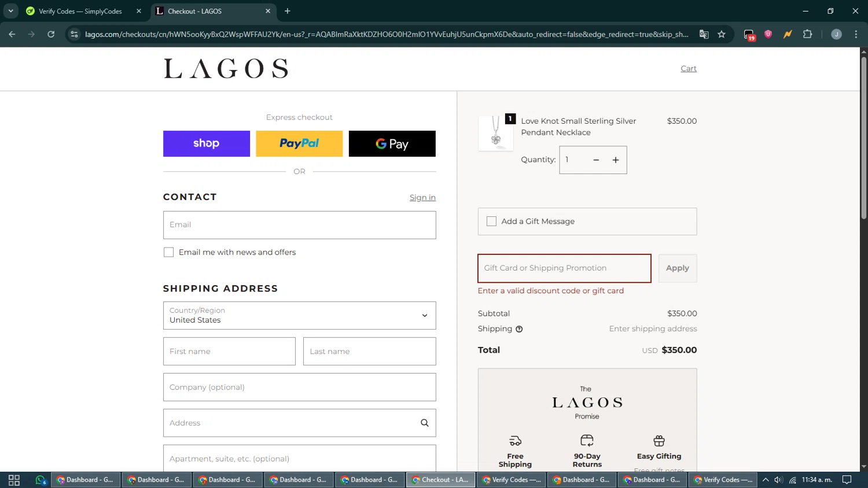The height and width of the screenshot is (488, 868).
Task: Choose PayPal express checkout
Action: tap(299, 143)
